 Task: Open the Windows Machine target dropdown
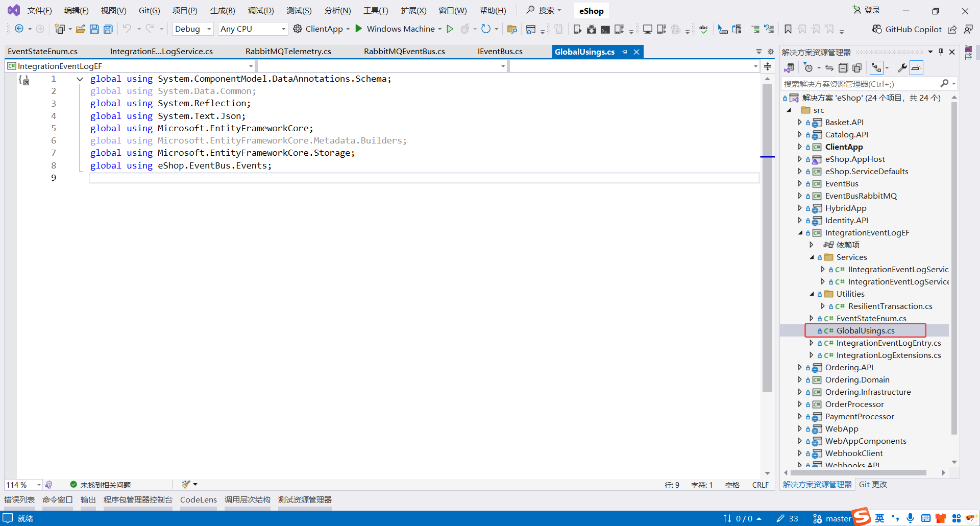tap(439, 29)
